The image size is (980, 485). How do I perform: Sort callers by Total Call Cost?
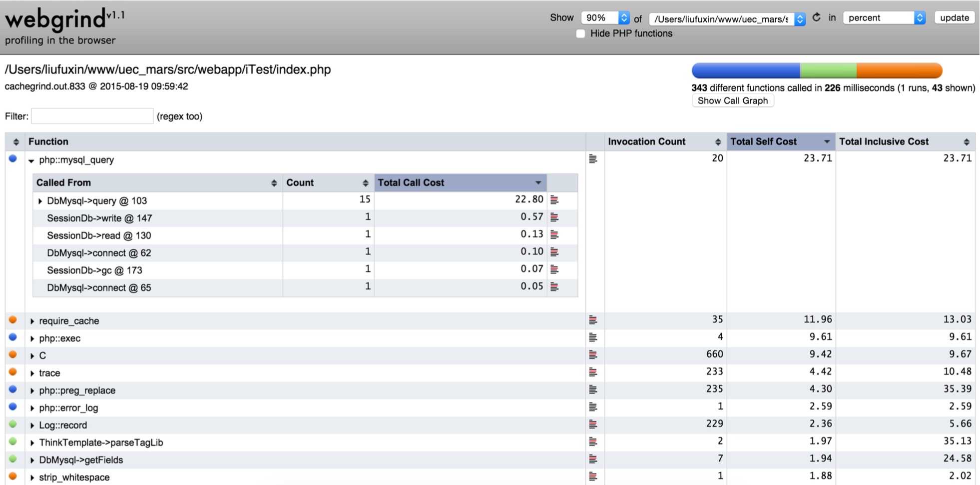coord(461,182)
